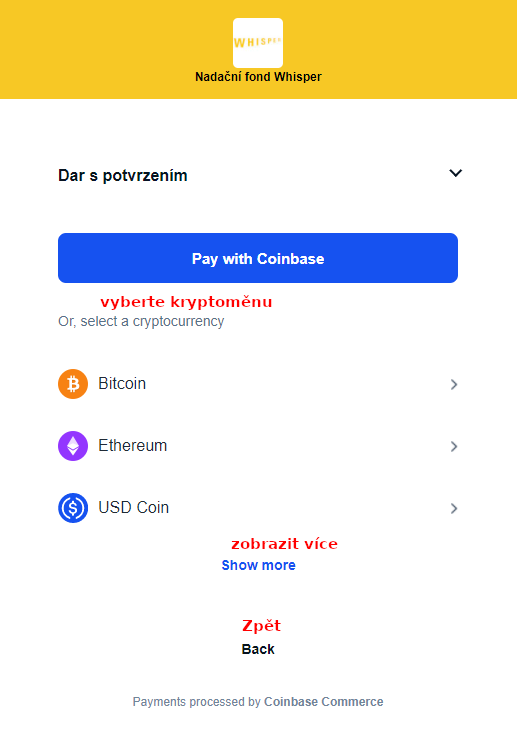The image size is (517, 739).
Task: Choose the Ethereum label as payment
Action: 132,445
